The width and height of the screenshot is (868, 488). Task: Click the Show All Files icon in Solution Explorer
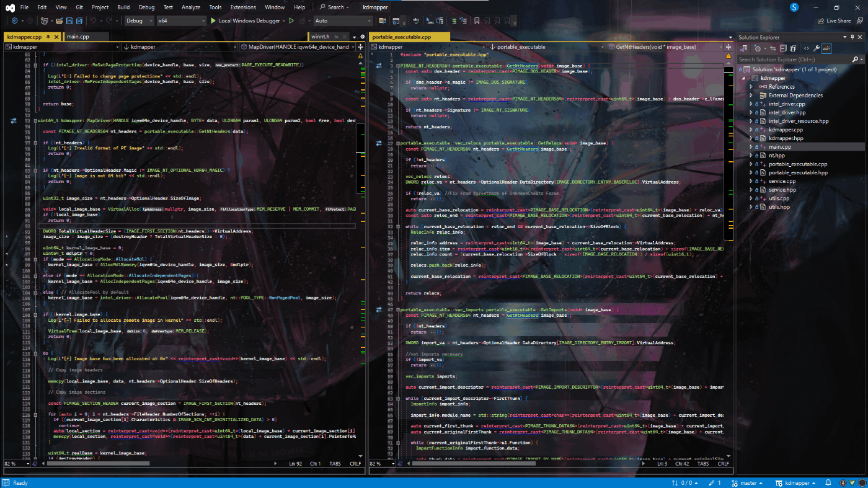(x=792, y=48)
